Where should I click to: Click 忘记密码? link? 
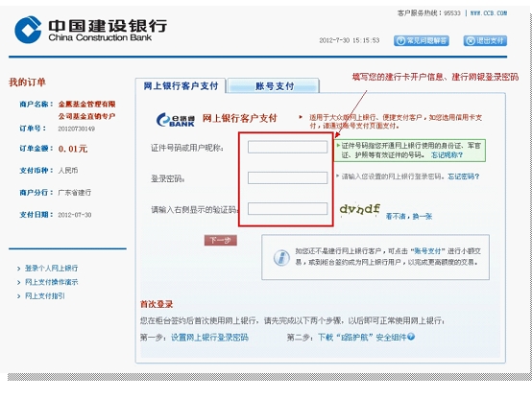click(x=464, y=176)
